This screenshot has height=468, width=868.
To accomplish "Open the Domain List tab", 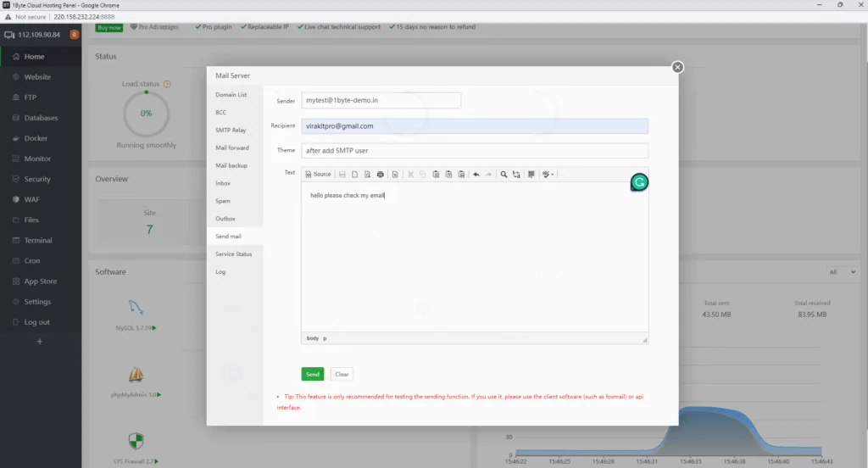I will tap(231, 95).
